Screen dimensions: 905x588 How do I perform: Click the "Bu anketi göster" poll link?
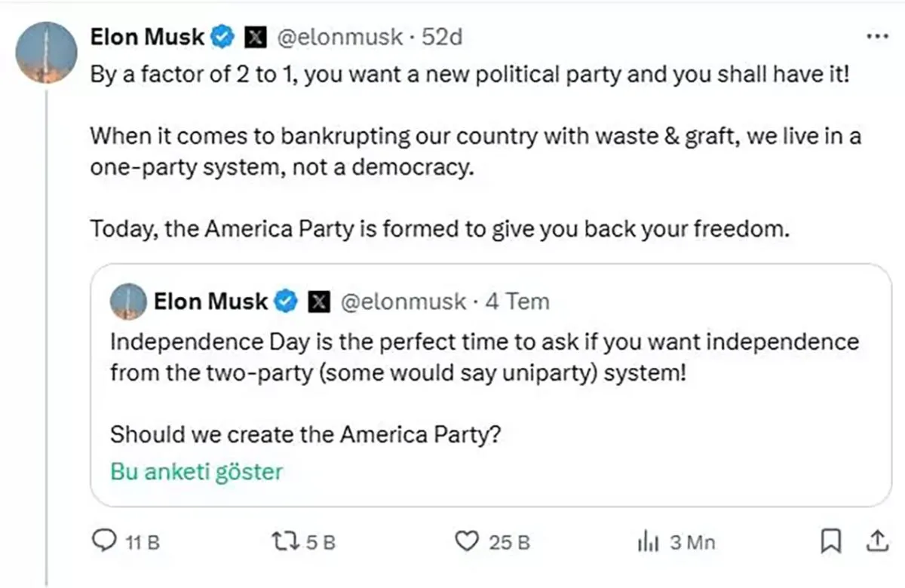tap(196, 472)
